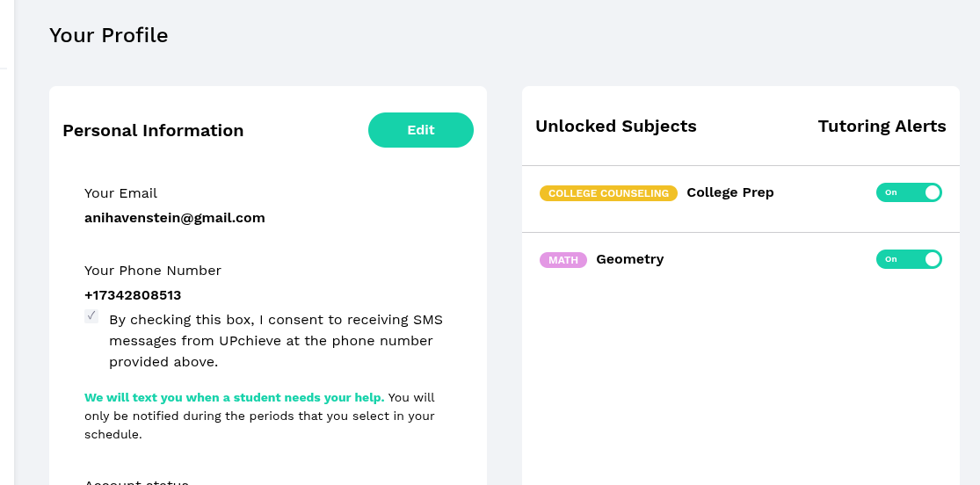Click the Personal Information section title
This screenshot has width=980, height=485.
153,131
